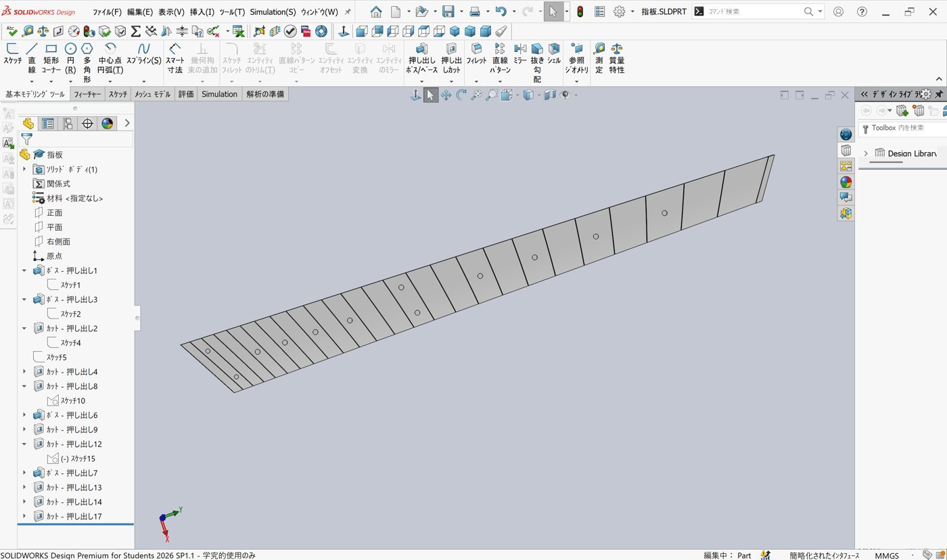This screenshot has width=947, height=560.
Task: Expand the ソリッドボディ(1) folder
Action: click(x=24, y=169)
